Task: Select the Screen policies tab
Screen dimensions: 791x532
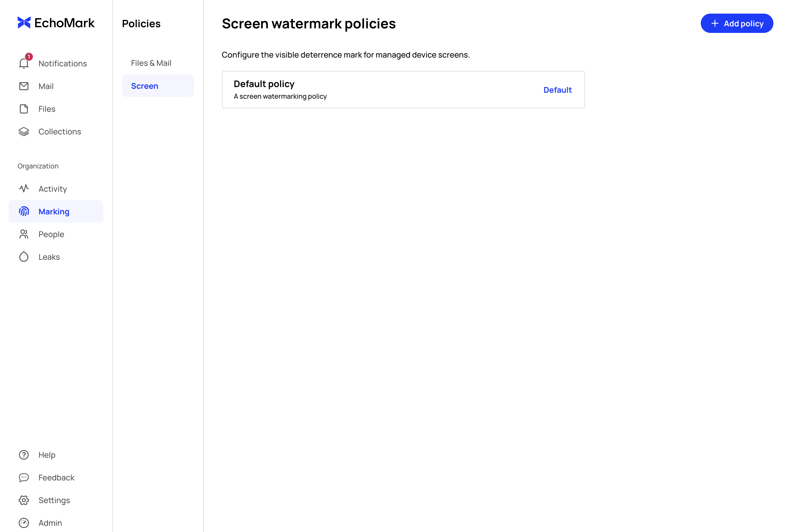Action: coord(158,86)
